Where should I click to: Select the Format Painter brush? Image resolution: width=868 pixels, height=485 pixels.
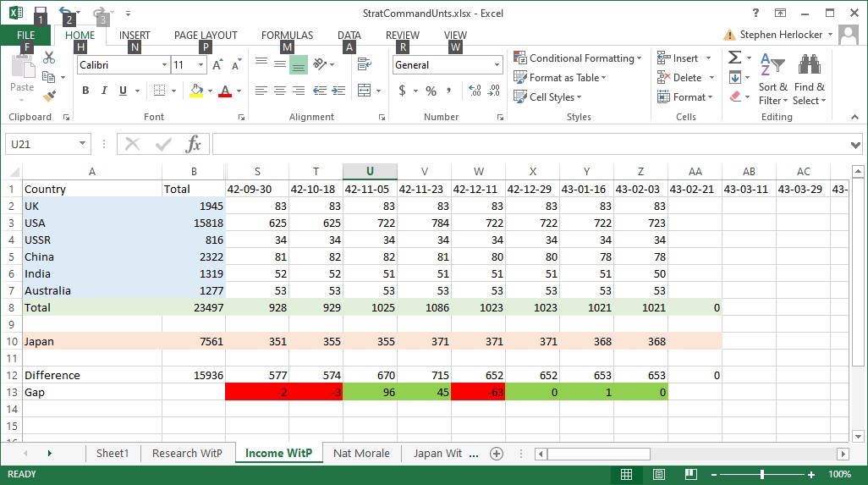(x=49, y=96)
